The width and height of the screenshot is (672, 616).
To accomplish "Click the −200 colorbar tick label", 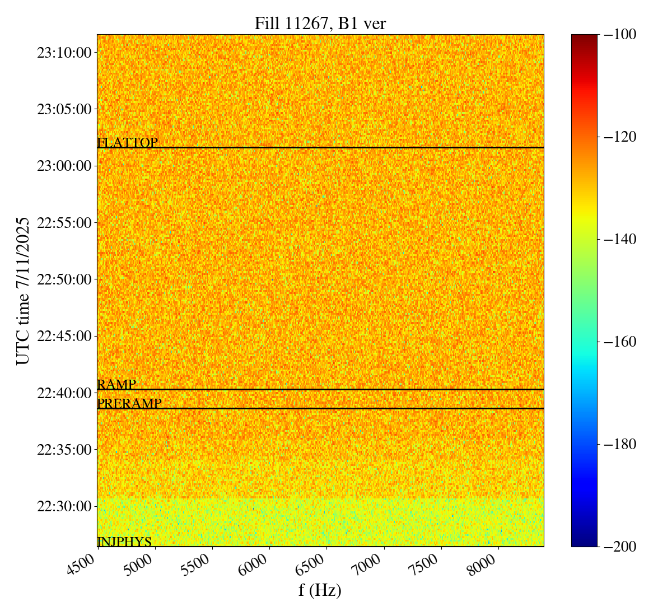I will 620,547.
